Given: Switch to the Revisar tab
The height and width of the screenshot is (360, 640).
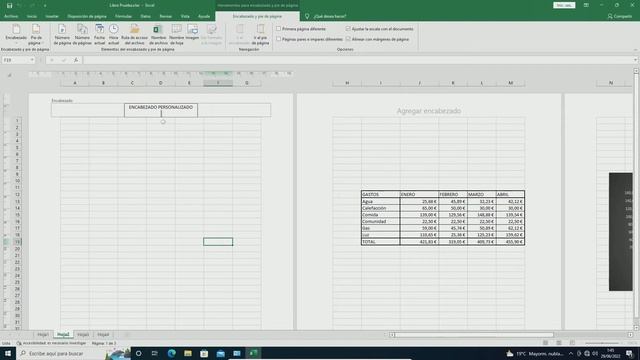Looking at the screenshot, I should click(x=166, y=16).
